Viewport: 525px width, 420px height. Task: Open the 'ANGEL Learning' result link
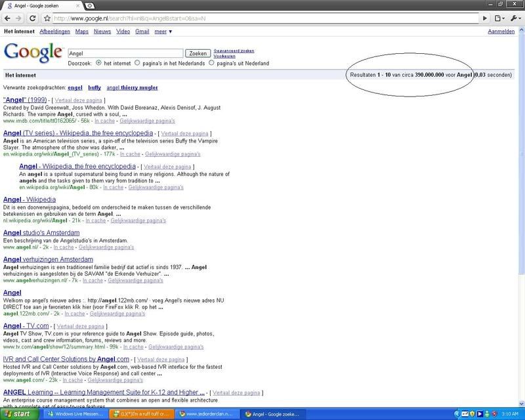pos(104,392)
